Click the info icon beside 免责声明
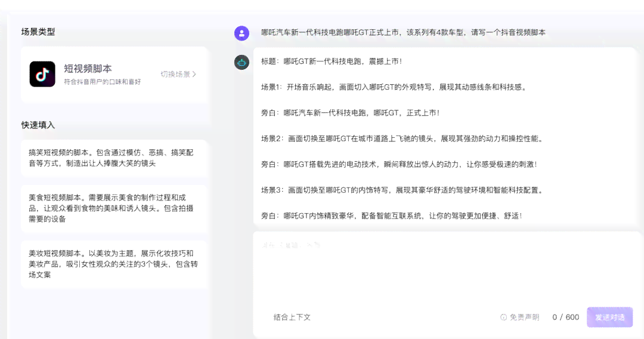 (x=503, y=318)
